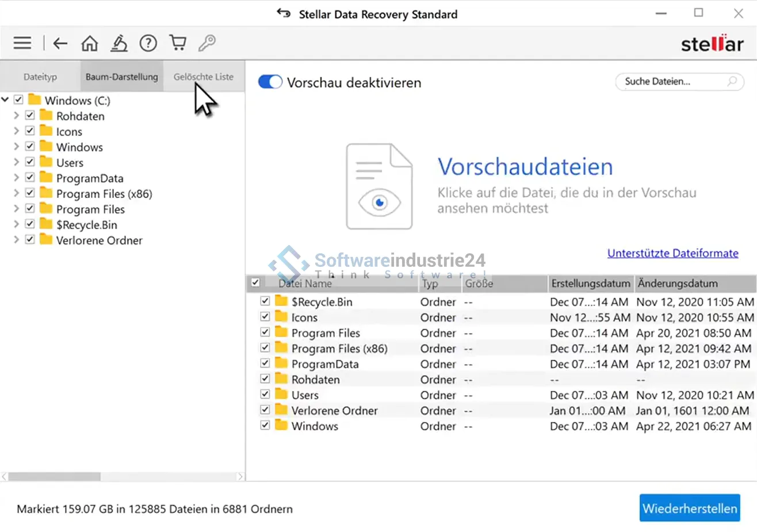Toggle the Vorschau deaktivieren switch
Screen dimensions: 757x532
(270, 82)
